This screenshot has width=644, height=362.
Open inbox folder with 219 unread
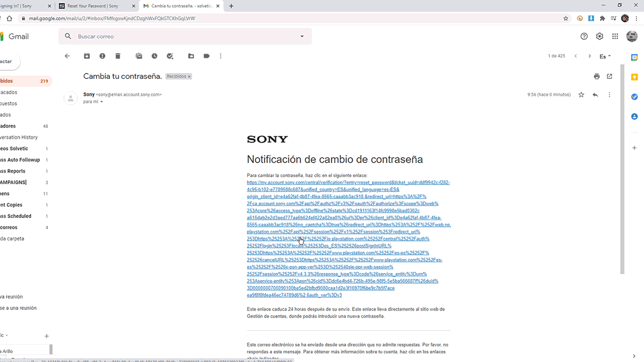tap(25, 81)
